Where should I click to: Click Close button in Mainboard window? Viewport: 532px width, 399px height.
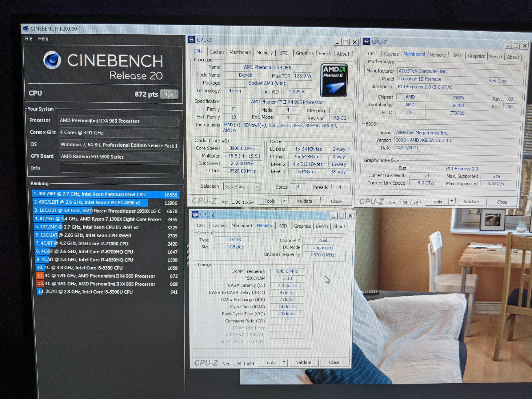[x=502, y=202]
